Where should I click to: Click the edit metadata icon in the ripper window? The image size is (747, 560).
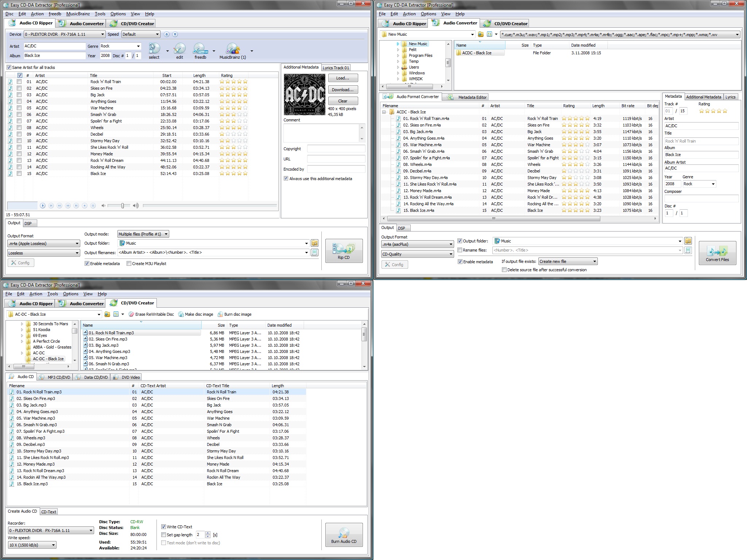click(x=179, y=48)
